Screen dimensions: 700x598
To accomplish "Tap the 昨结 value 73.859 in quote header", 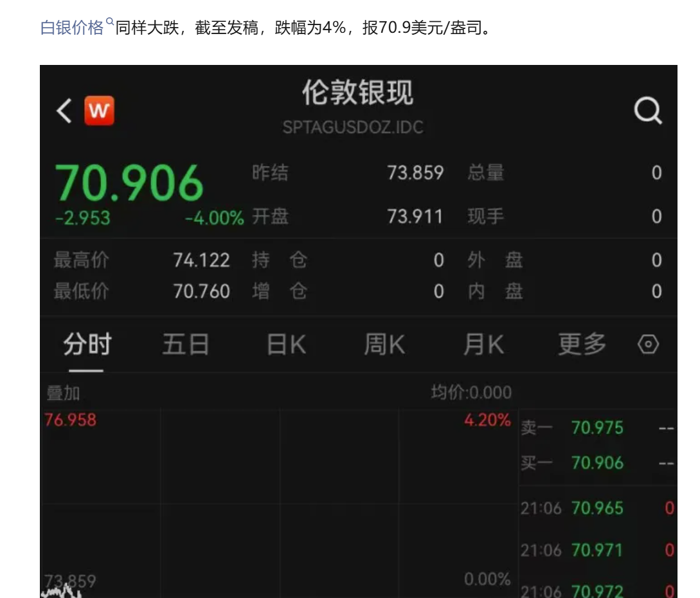I will (x=415, y=173).
